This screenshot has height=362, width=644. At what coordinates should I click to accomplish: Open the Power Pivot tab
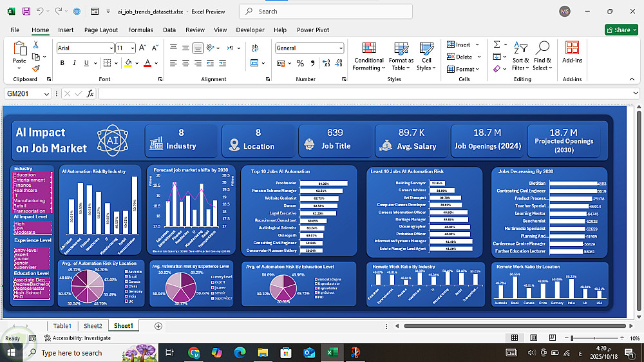313,30
